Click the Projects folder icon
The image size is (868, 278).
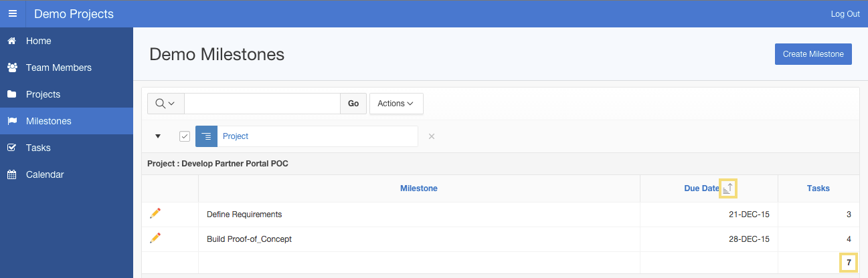tap(12, 94)
